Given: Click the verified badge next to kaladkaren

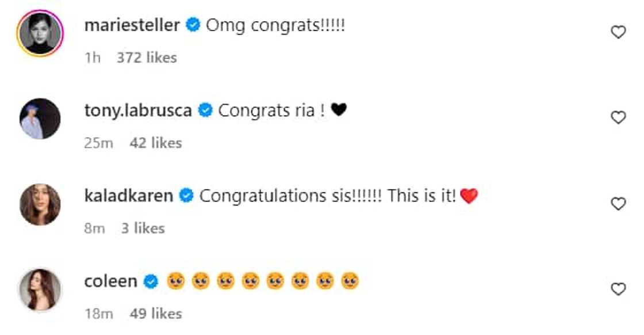Looking at the screenshot, I should pos(186,196).
